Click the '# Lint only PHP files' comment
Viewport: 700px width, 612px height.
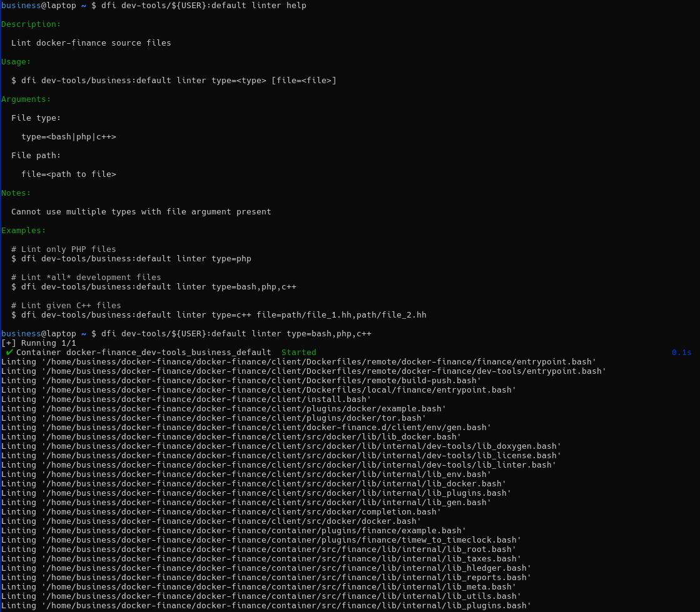pos(64,249)
